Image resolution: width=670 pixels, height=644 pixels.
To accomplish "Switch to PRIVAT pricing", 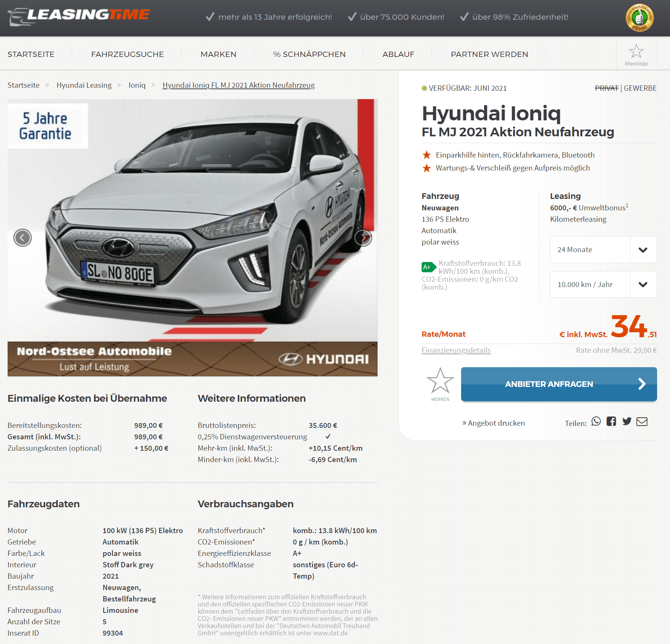I will coord(607,88).
